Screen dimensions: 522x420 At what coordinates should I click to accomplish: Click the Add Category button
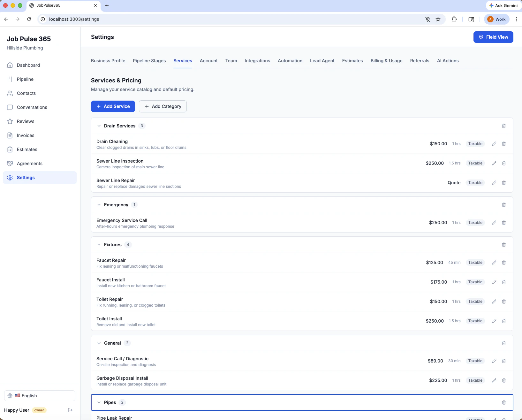point(163,106)
